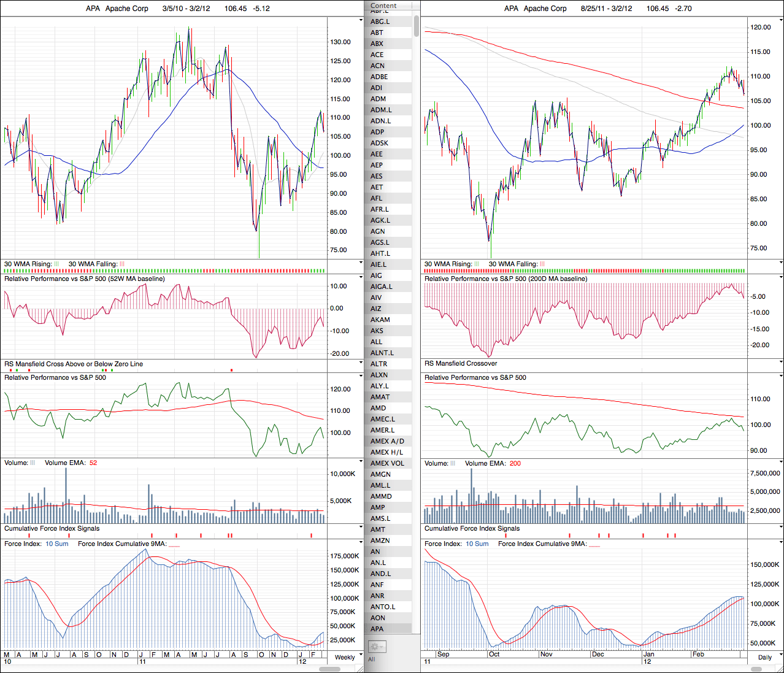
Task: Click the weekly chart horizontal scrollbar thumb
Action: tap(330, 669)
